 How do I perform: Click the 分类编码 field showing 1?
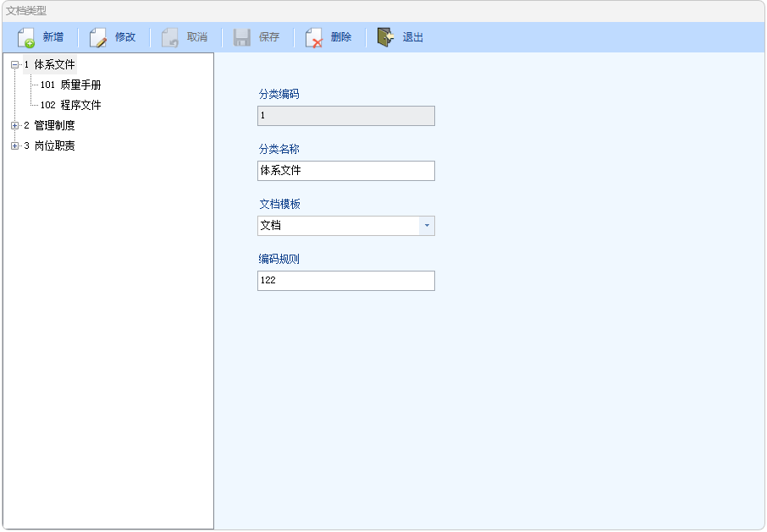[346, 116]
